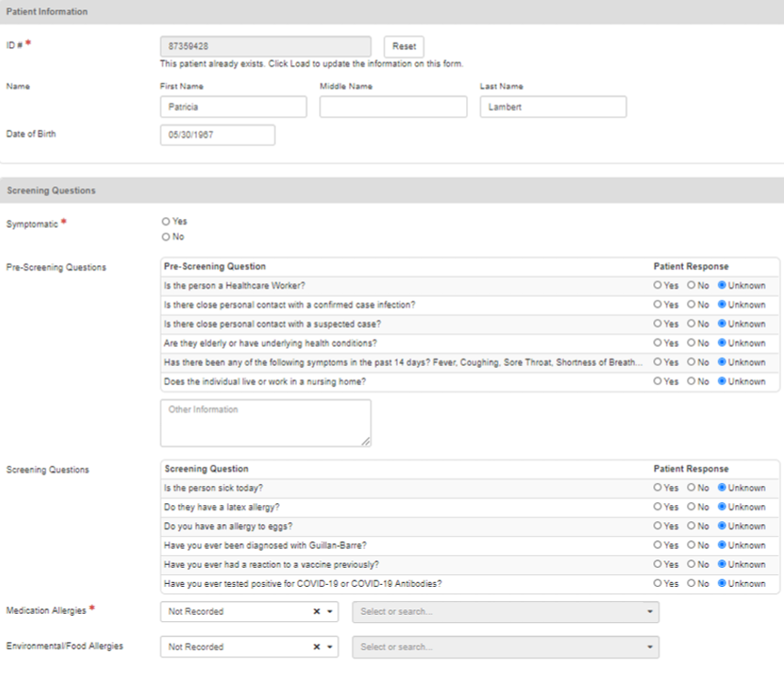Viewport: 784px width, 673px height.
Task: Select Unknown for Healthcare Worker question
Action: [722, 285]
